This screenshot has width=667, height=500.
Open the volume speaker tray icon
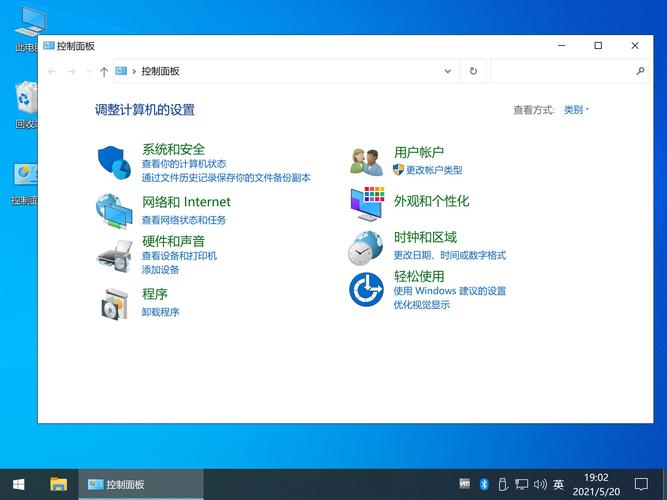tap(540, 484)
